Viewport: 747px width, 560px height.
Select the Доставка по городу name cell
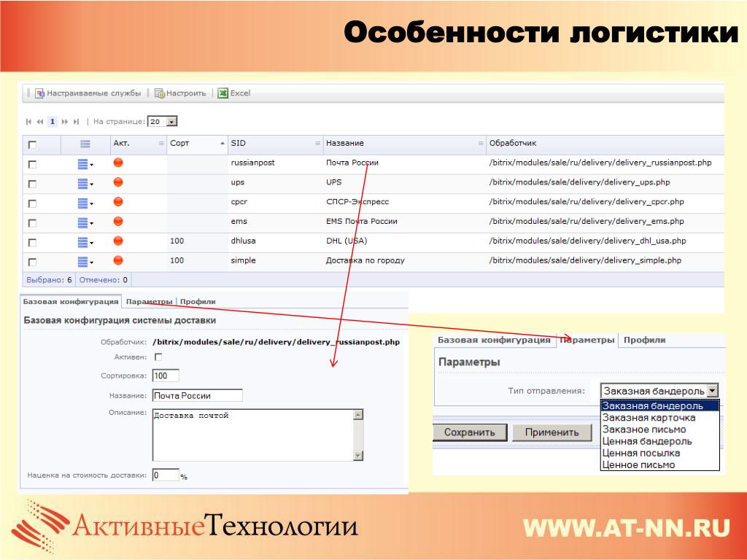365,260
